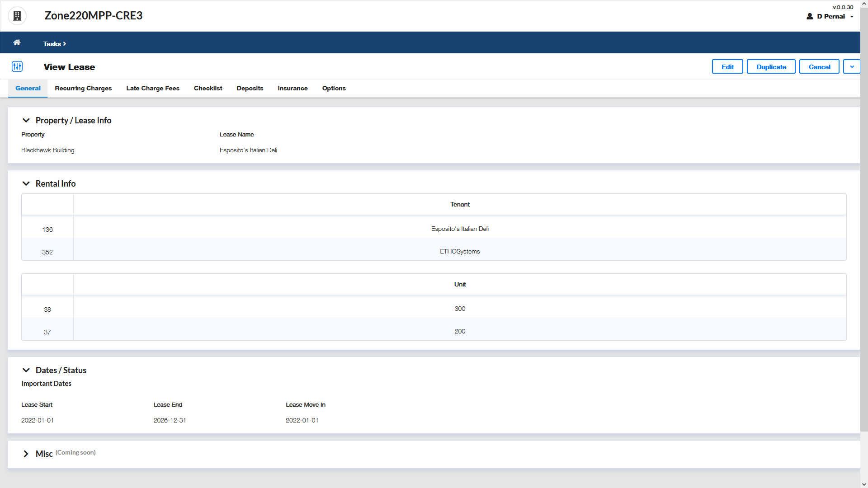Open the Deposits tab
The width and height of the screenshot is (868, 488).
click(x=250, y=88)
